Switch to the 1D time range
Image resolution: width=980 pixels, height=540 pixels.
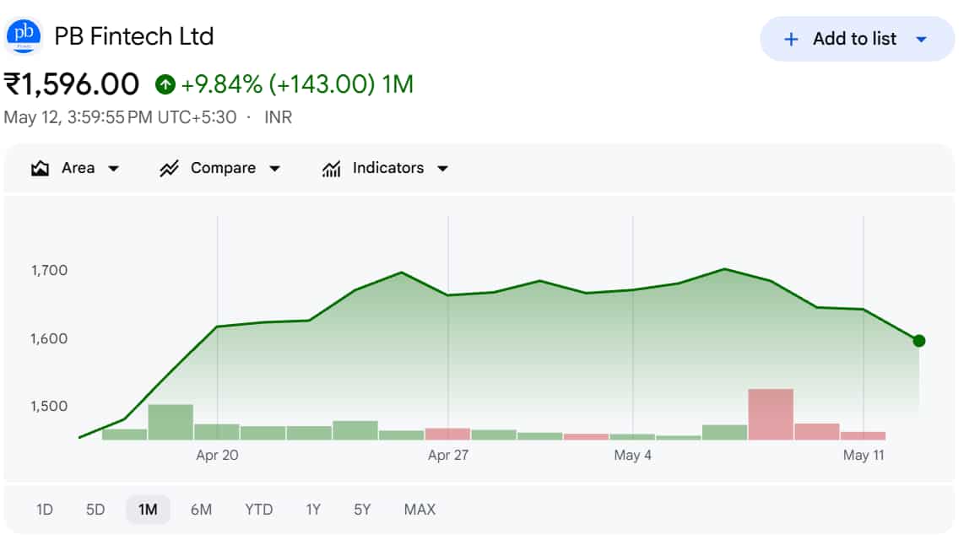click(45, 510)
